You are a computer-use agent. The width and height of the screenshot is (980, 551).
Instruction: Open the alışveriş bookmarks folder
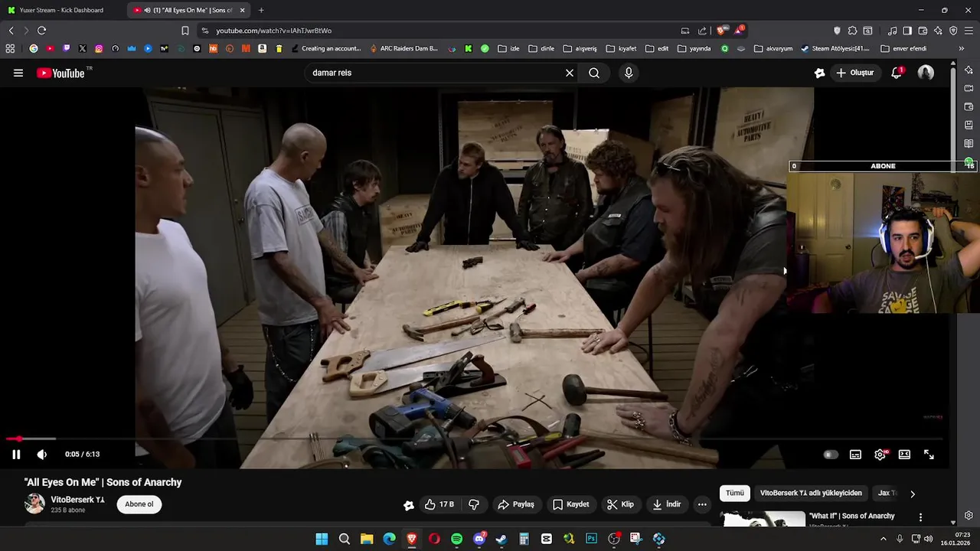580,48
